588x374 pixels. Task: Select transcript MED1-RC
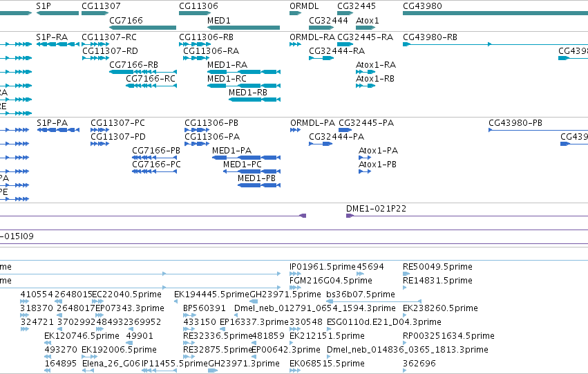click(244, 86)
